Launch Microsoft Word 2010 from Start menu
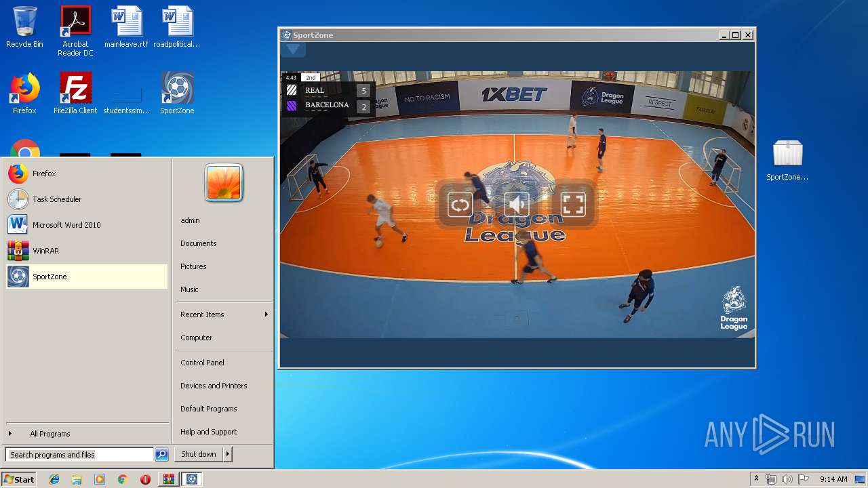Viewport: 868px width, 488px height. (x=87, y=225)
